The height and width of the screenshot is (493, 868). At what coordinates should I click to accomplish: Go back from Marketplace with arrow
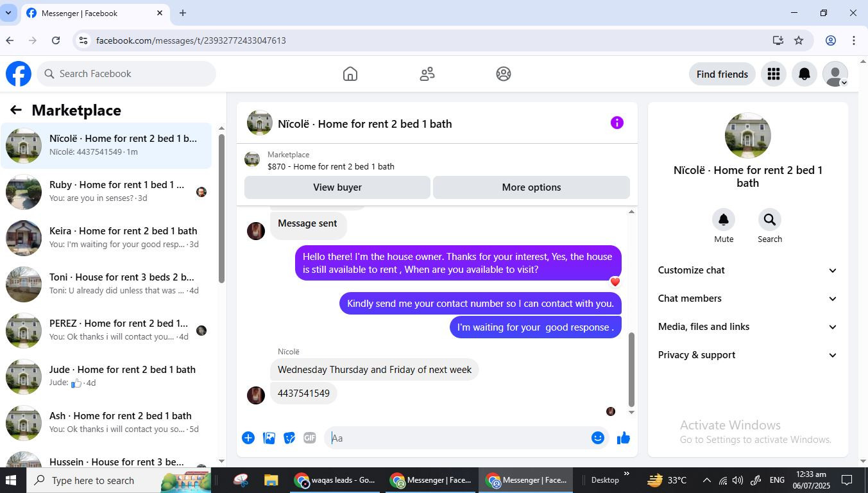pos(16,110)
